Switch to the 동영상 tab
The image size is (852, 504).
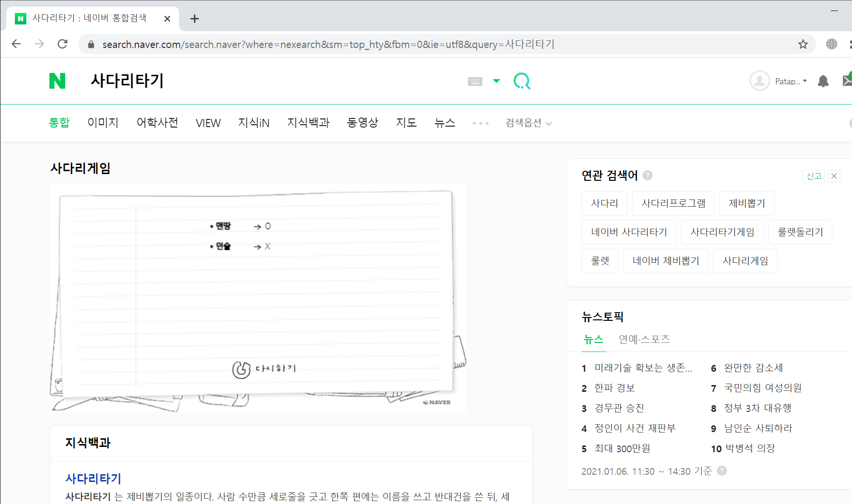click(362, 123)
